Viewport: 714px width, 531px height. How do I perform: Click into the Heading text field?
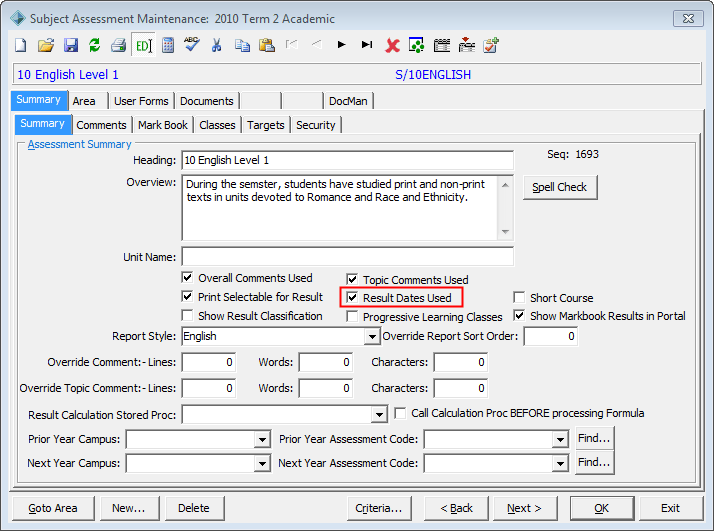[347, 160]
